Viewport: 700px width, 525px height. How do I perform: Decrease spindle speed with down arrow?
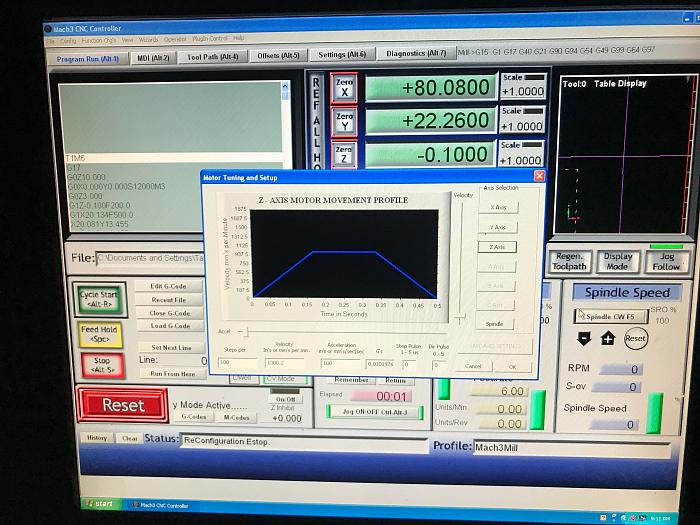click(x=585, y=338)
